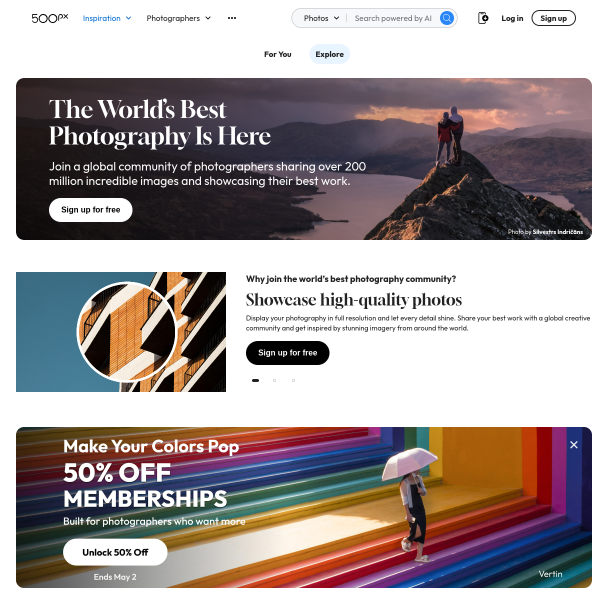Select the second carousel slide dot
600x600 pixels.
coord(274,380)
